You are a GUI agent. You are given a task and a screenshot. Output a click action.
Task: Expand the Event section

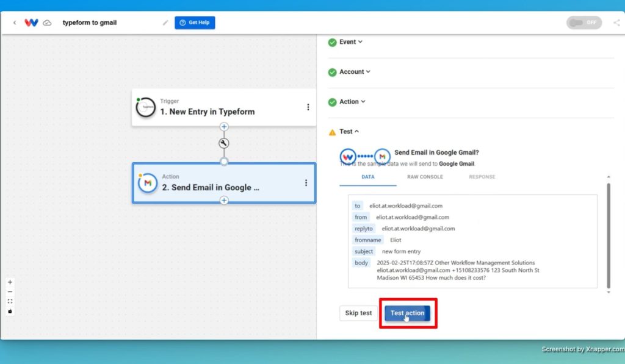pyautogui.click(x=351, y=42)
